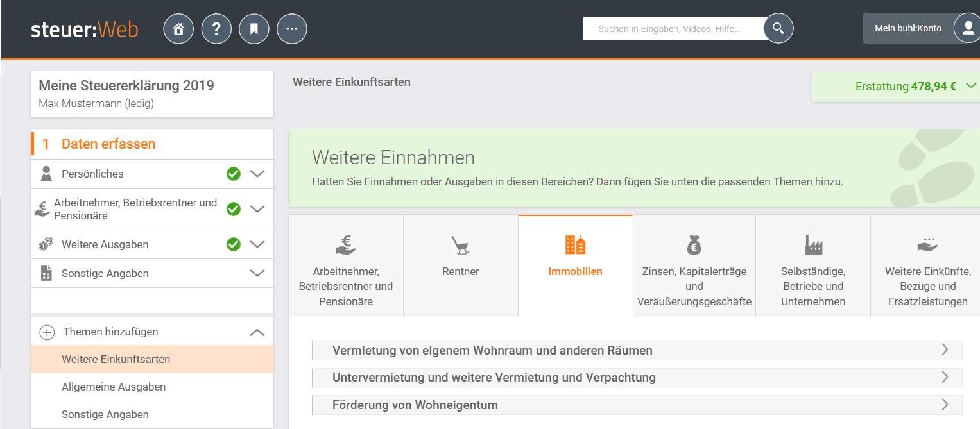Image resolution: width=980 pixels, height=429 pixels.
Task: Open help via question mark icon
Action: (x=216, y=29)
